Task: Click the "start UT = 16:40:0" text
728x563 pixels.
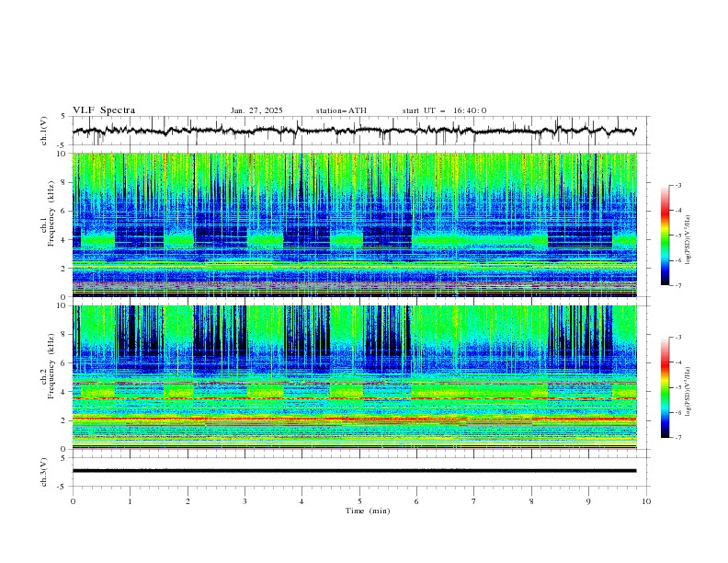Action: pyautogui.click(x=444, y=110)
